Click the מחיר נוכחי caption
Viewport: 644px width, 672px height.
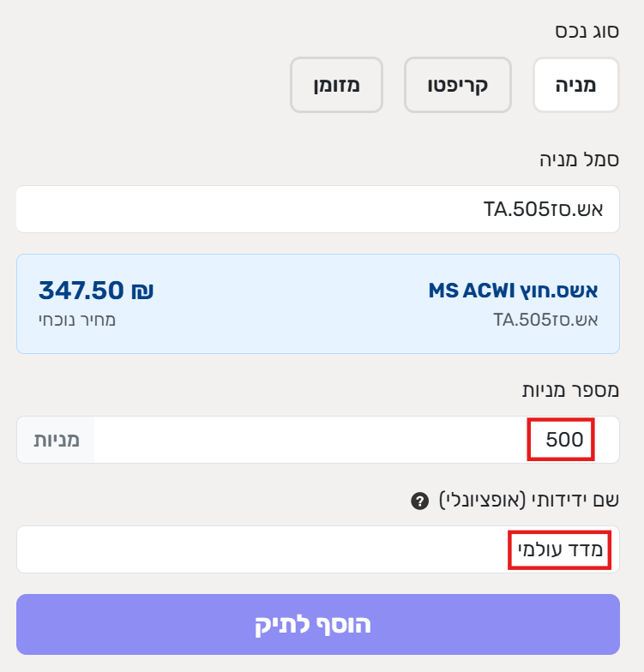(77, 321)
